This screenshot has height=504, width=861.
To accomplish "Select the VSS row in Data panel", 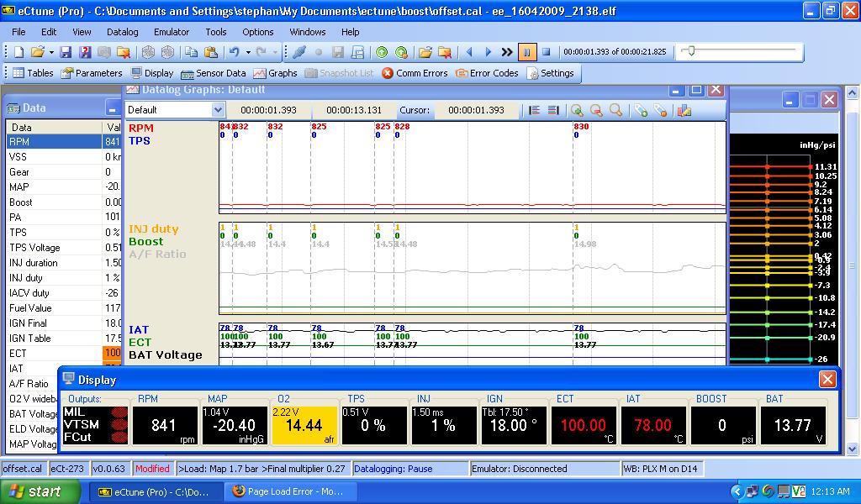I will click(x=64, y=157).
